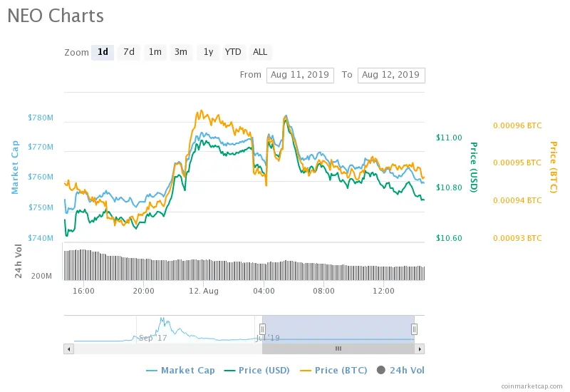570x392 pixels.
Task: Click the navigator scrollbar thumb grip
Action: [x=338, y=349]
